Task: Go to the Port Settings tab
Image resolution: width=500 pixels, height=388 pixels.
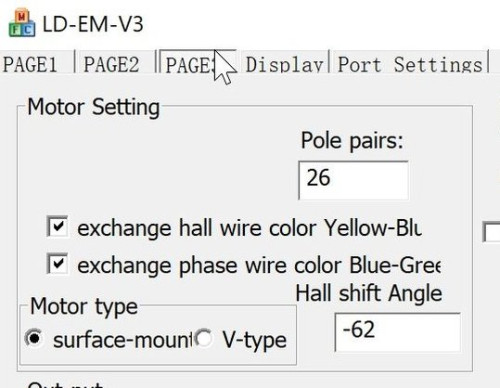Action: 410,64
